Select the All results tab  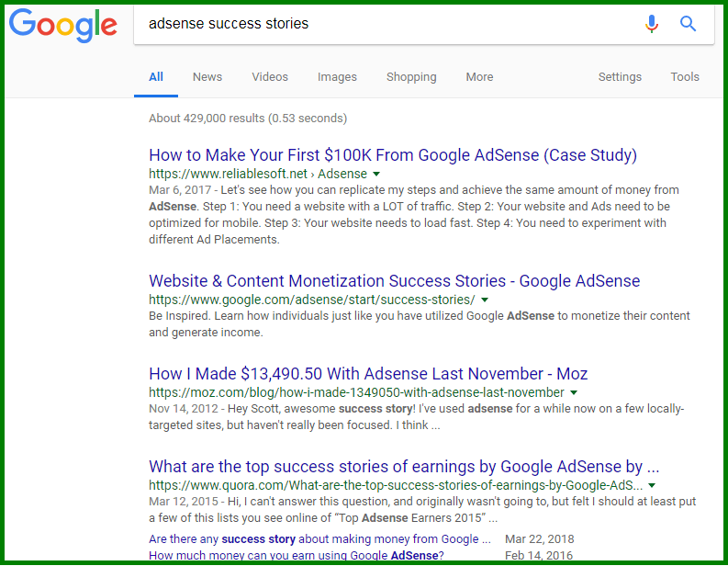tap(156, 76)
